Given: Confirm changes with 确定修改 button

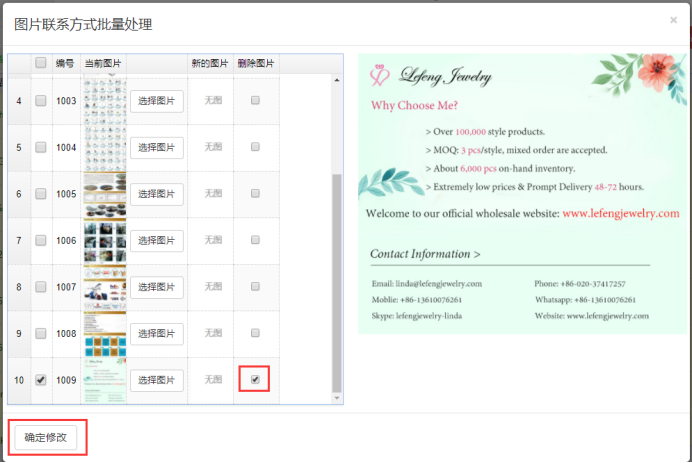Looking at the screenshot, I should [45, 437].
